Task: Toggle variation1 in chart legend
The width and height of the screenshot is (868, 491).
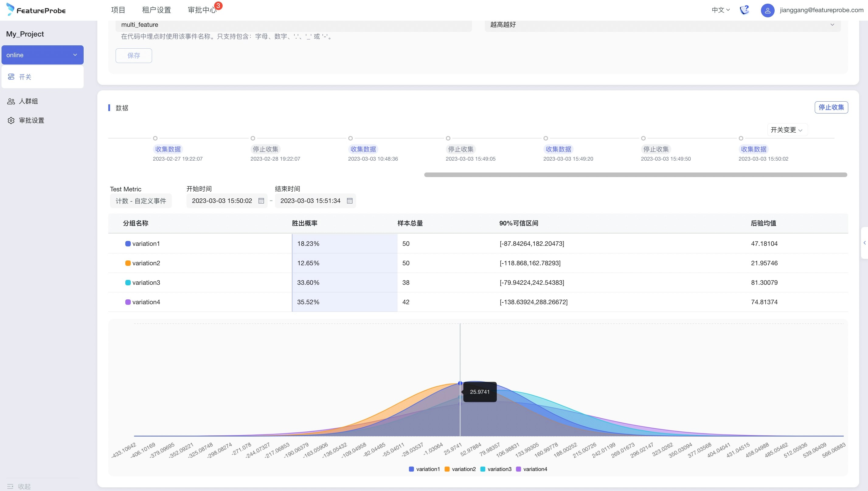Action: pyautogui.click(x=424, y=469)
